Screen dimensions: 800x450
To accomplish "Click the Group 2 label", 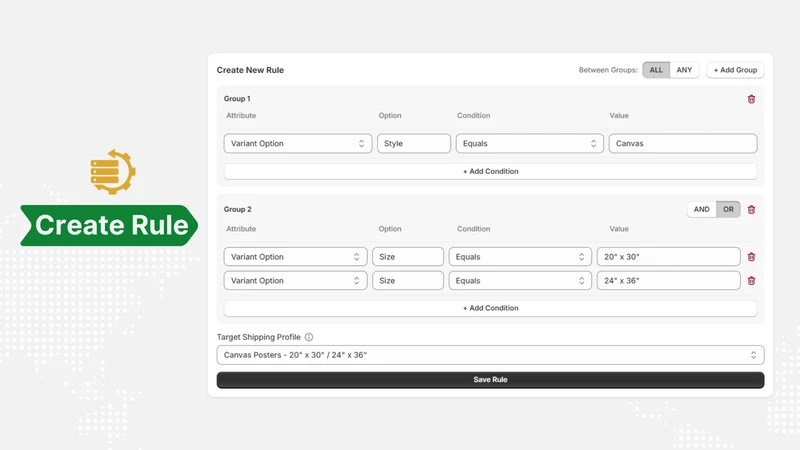I will [x=237, y=209].
